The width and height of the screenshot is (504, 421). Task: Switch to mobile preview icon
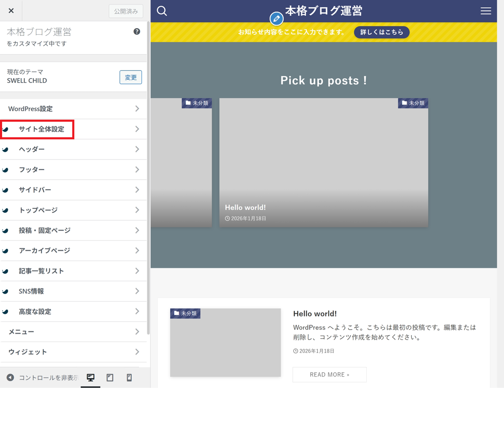coord(129,377)
